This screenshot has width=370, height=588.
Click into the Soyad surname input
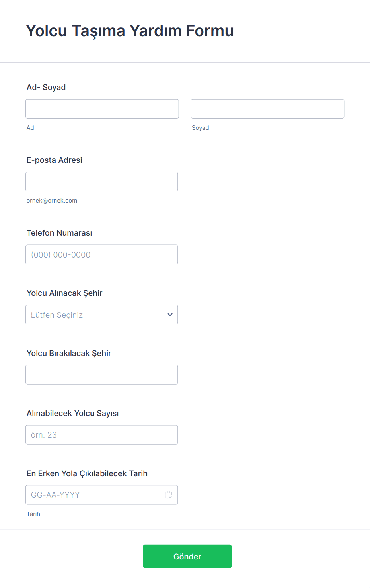(267, 109)
